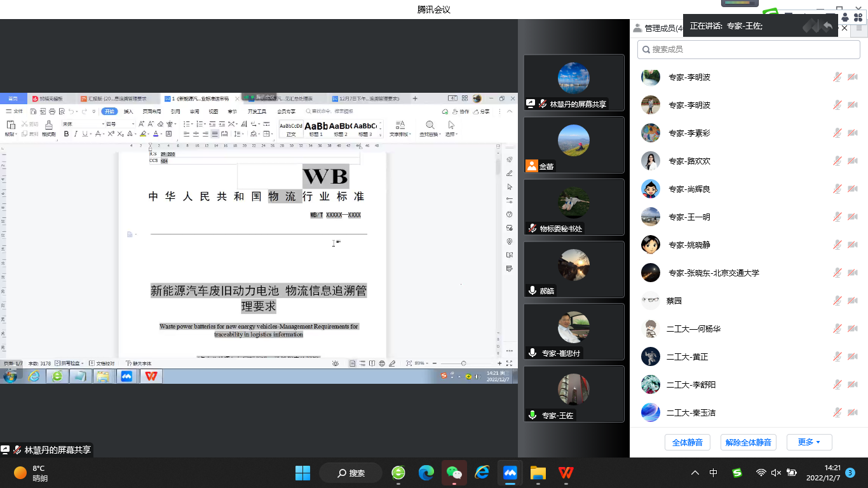Image resolution: width=868 pixels, height=488 pixels.
Task: Open WeChat from the taskbar
Action: tap(454, 473)
